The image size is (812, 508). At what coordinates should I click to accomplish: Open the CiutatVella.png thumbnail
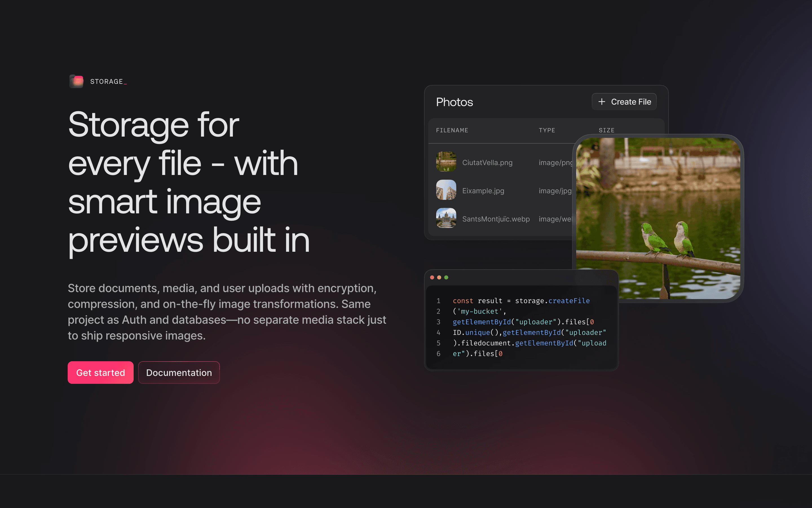coord(446,162)
